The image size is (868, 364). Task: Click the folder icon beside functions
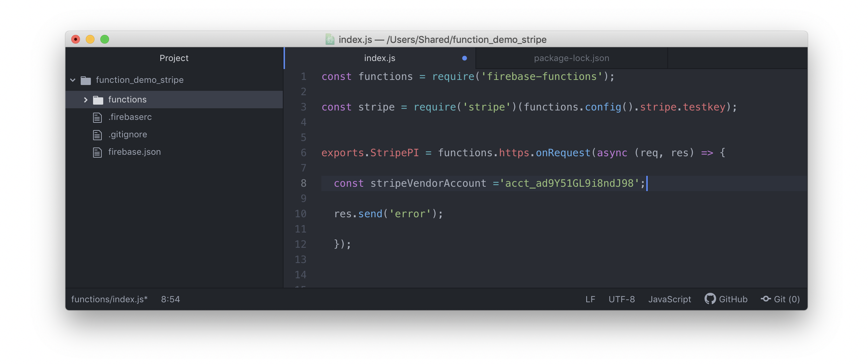98,99
